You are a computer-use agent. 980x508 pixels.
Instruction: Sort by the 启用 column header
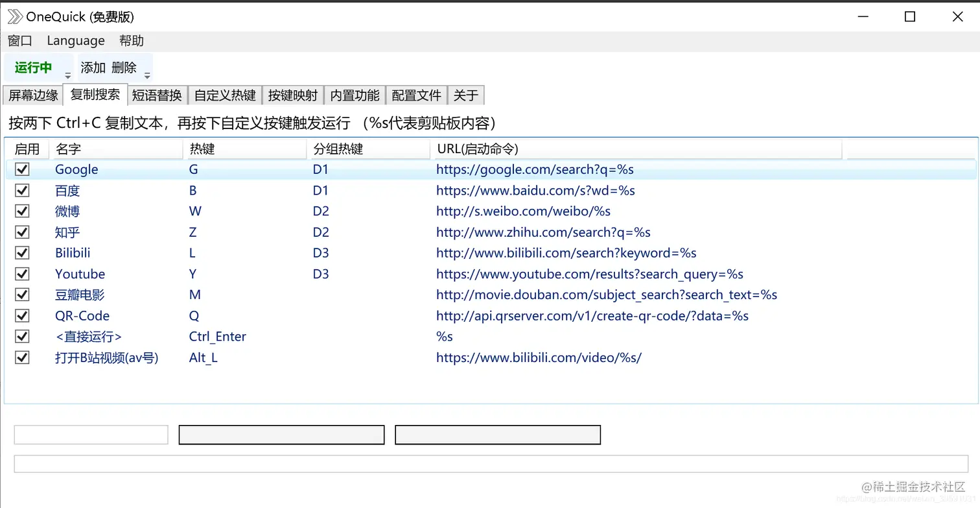(27, 149)
